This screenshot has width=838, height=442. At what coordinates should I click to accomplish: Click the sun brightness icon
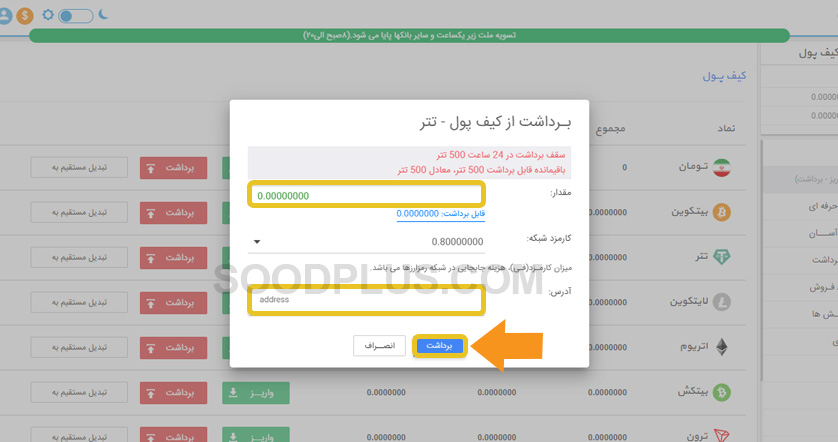(x=48, y=14)
